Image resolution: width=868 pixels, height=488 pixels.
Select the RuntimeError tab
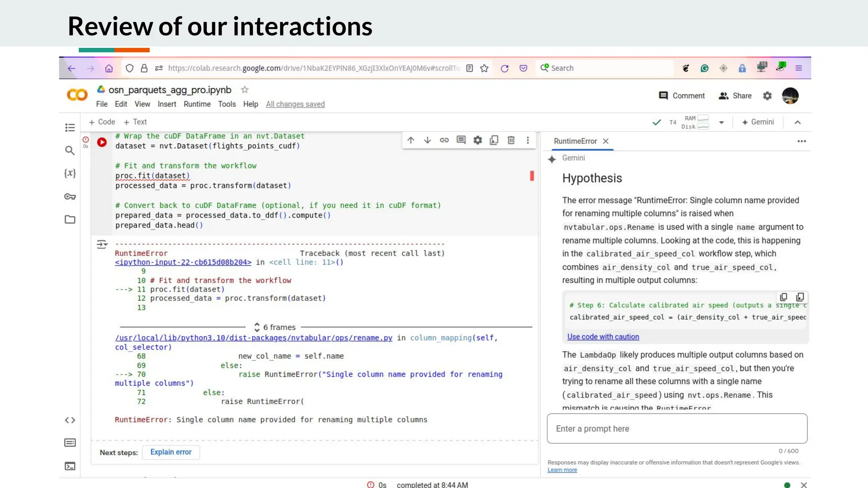[575, 141]
